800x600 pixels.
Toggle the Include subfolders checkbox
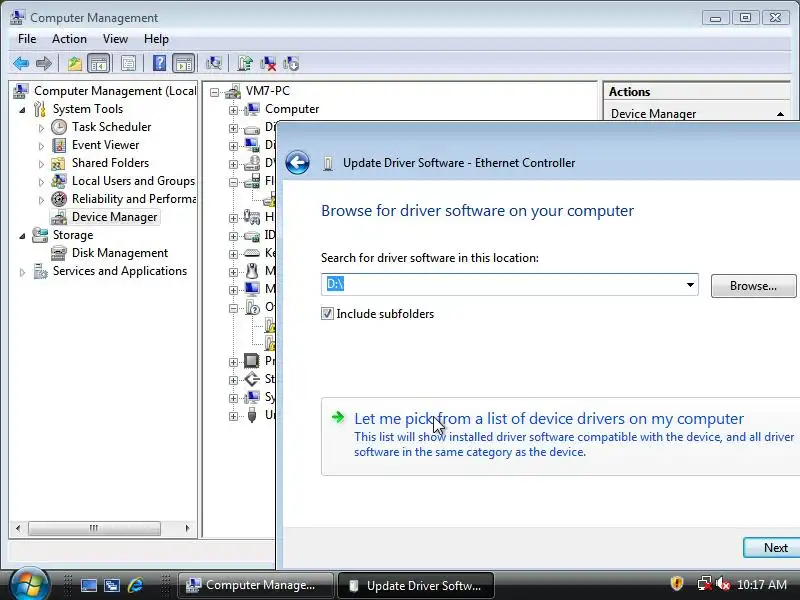coord(327,314)
